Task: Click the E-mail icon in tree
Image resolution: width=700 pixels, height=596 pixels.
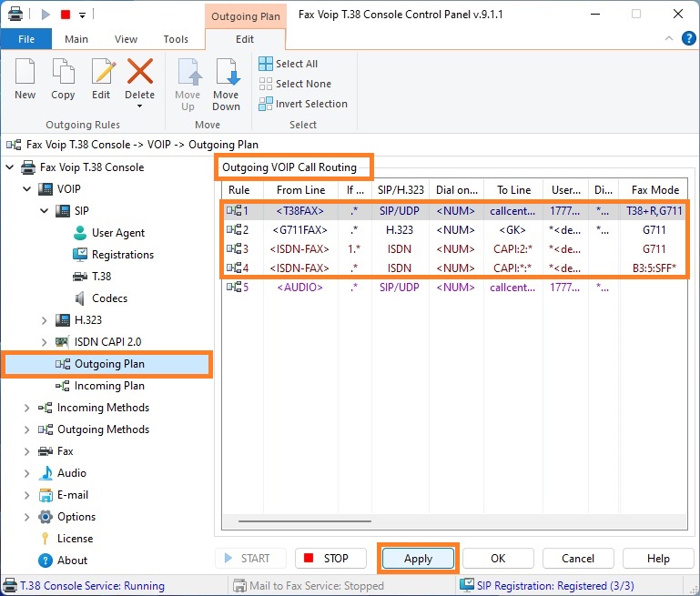Action: [46, 495]
